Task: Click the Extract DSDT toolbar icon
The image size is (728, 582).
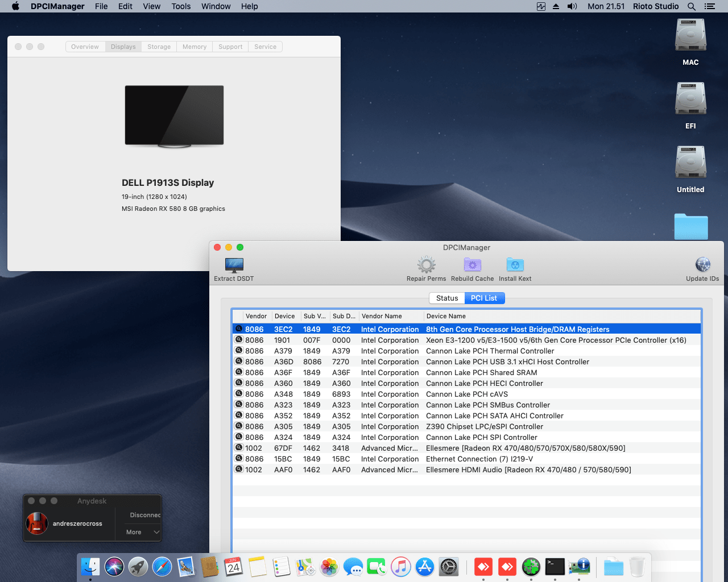Action: [x=234, y=265]
